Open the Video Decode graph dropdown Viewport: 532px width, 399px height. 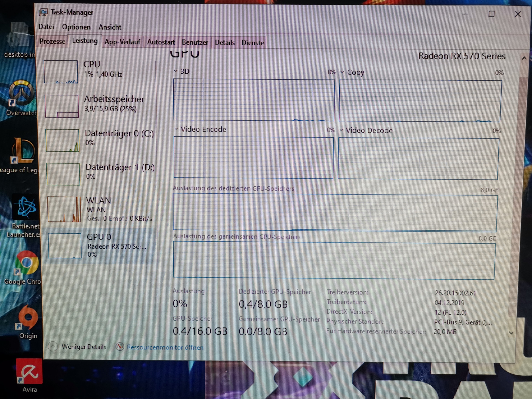coord(341,130)
